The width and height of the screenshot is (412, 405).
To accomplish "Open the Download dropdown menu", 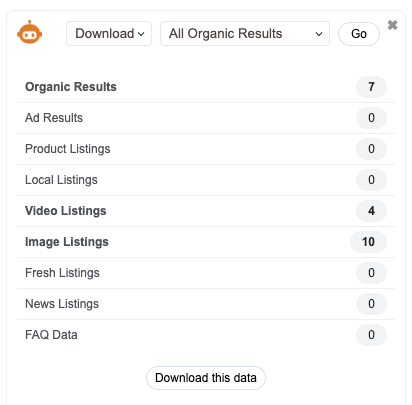I will (x=109, y=34).
